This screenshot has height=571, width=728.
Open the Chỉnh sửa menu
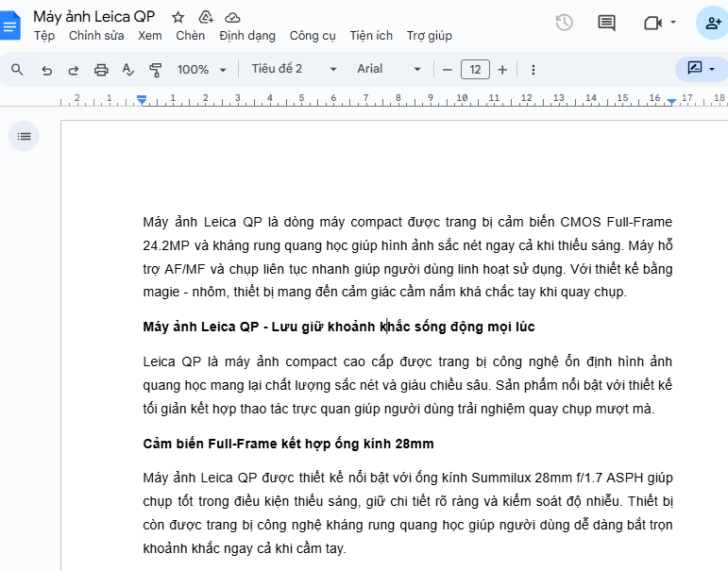point(96,36)
